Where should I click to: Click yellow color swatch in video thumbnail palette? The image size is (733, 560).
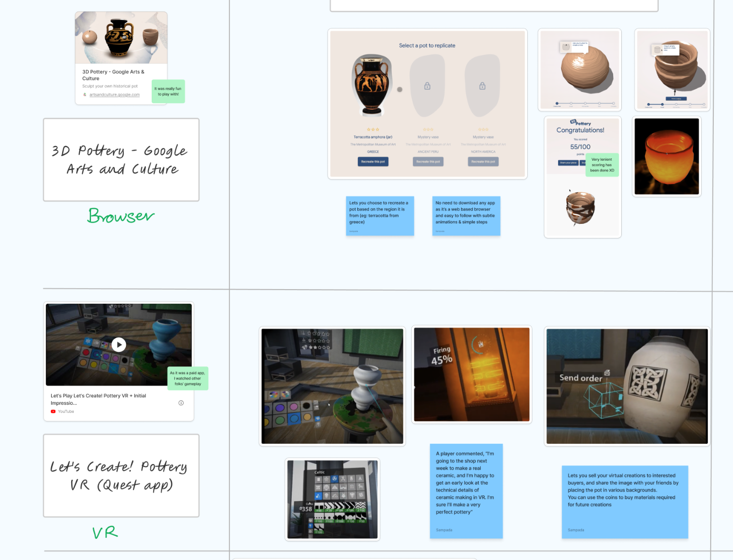[x=94, y=364]
